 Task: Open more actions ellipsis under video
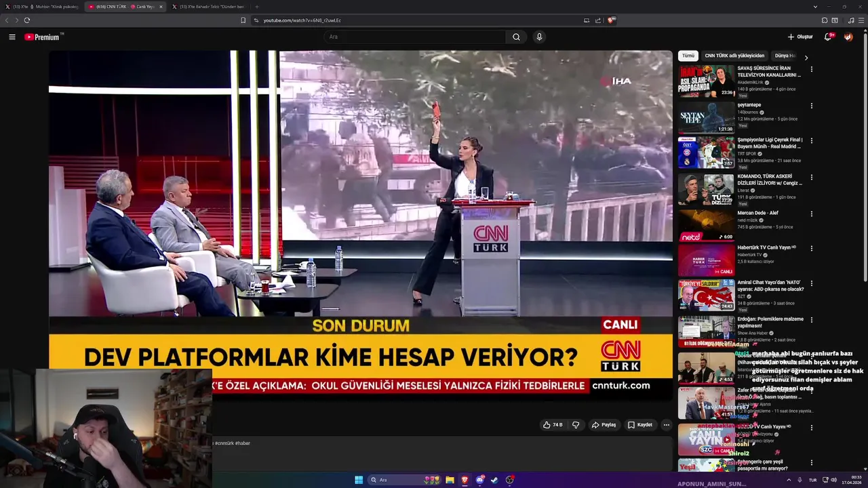[x=666, y=425]
